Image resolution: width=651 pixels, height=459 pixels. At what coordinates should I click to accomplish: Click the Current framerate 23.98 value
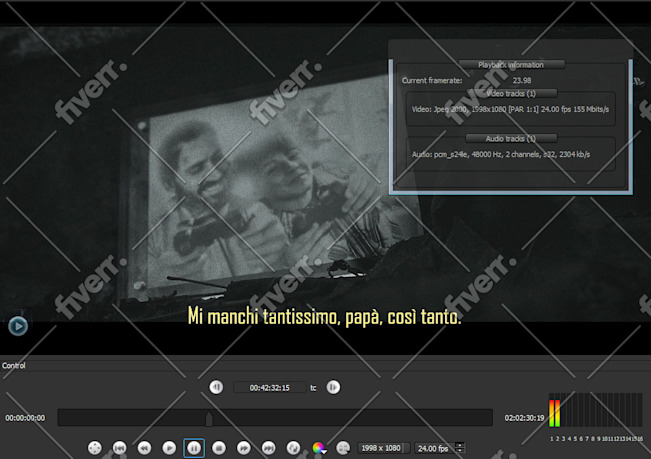(522, 81)
